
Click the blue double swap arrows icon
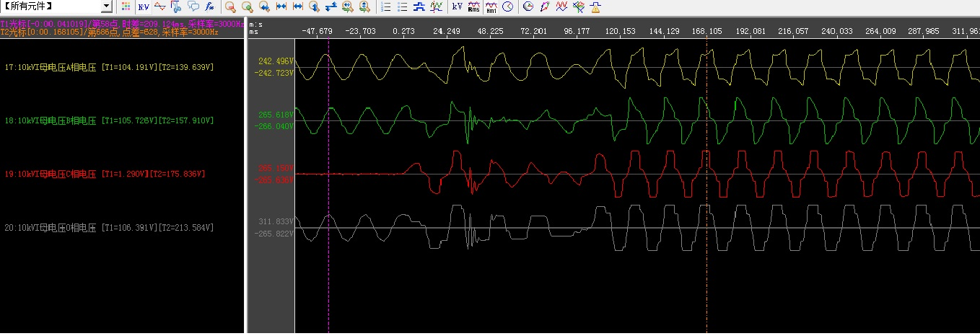click(x=331, y=6)
